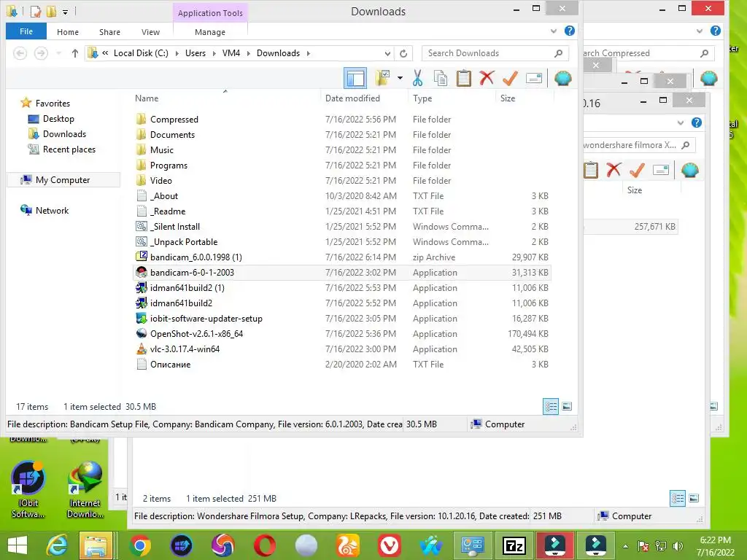
Task: Go back with the Back navigation button
Action: tap(20, 53)
